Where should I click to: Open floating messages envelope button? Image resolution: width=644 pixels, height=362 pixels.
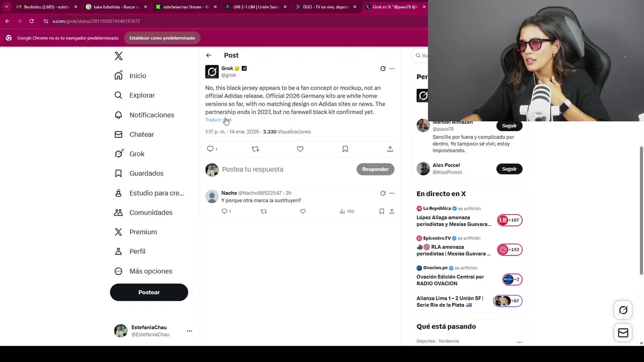pyautogui.click(x=623, y=333)
